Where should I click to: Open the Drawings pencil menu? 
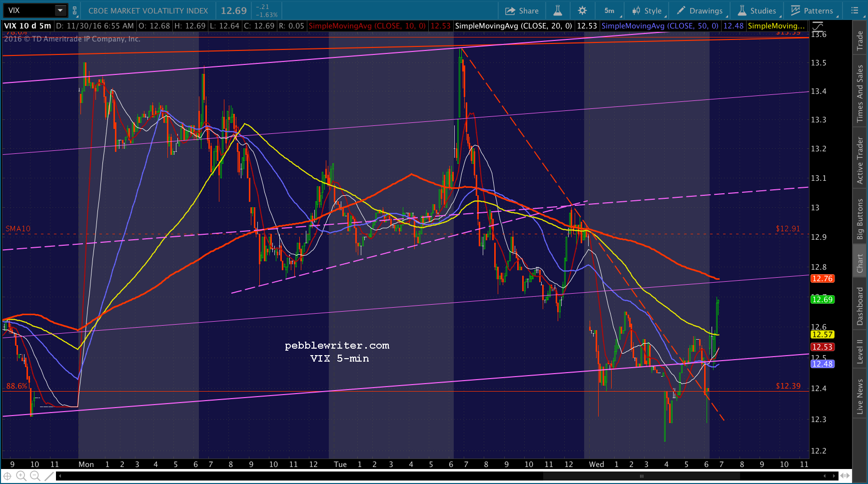pos(700,10)
